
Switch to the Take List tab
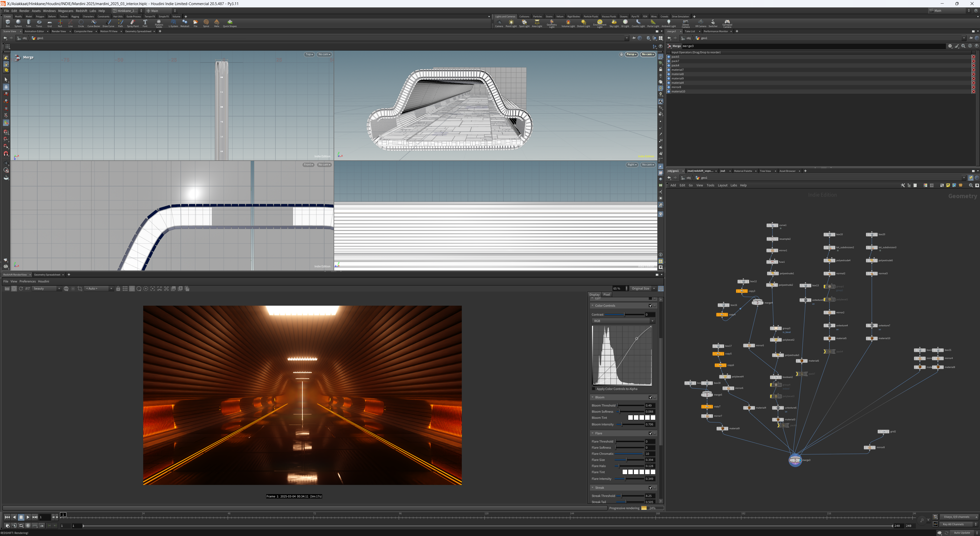(x=690, y=31)
